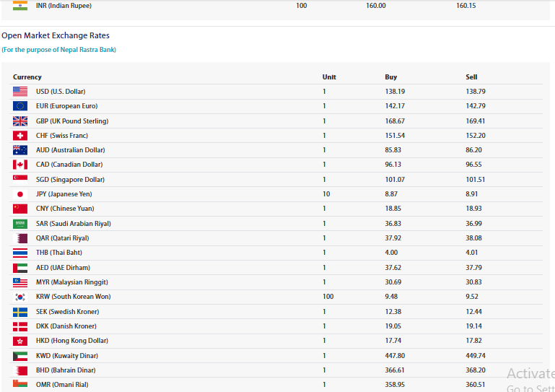
Task: Click the Japanese flag icon
Action: coord(20,194)
